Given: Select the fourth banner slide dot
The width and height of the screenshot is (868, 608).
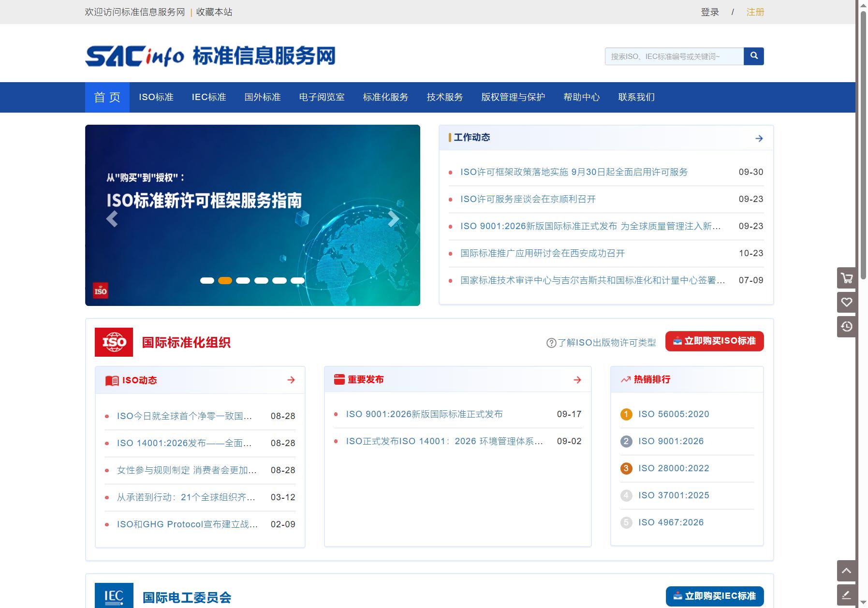Looking at the screenshot, I should point(261,281).
